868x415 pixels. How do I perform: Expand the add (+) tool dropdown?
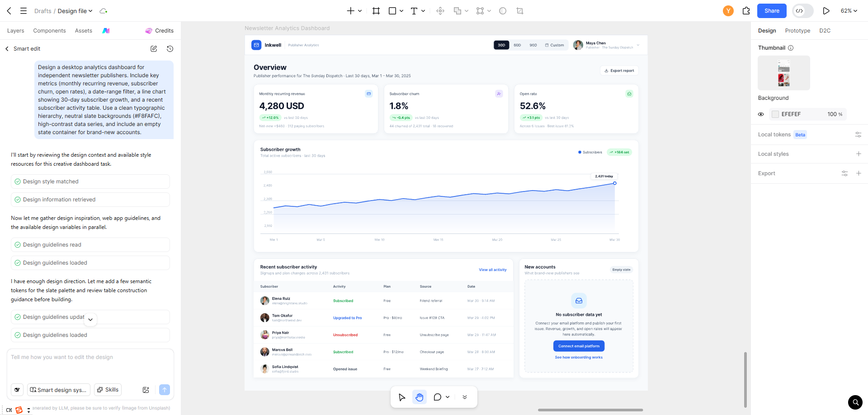(x=360, y=11)
